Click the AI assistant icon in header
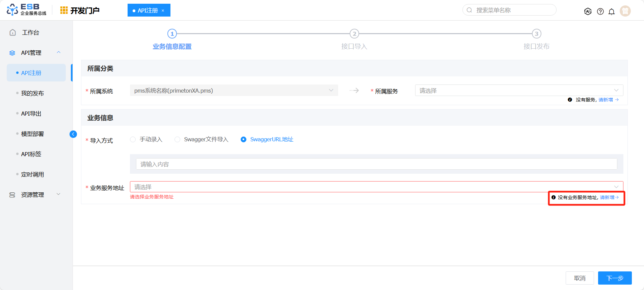The height and width of the screenshot is (290, 644). click(x=588, y=11)
